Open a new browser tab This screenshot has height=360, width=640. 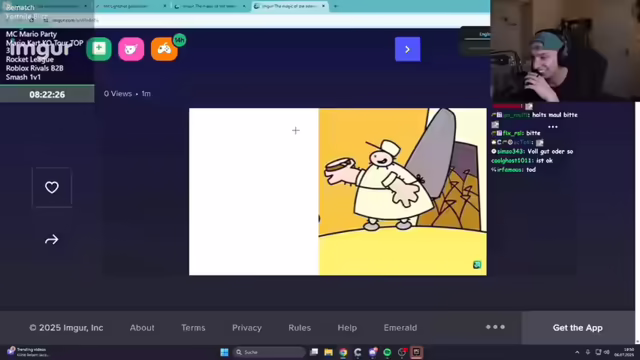click(336, 6)
